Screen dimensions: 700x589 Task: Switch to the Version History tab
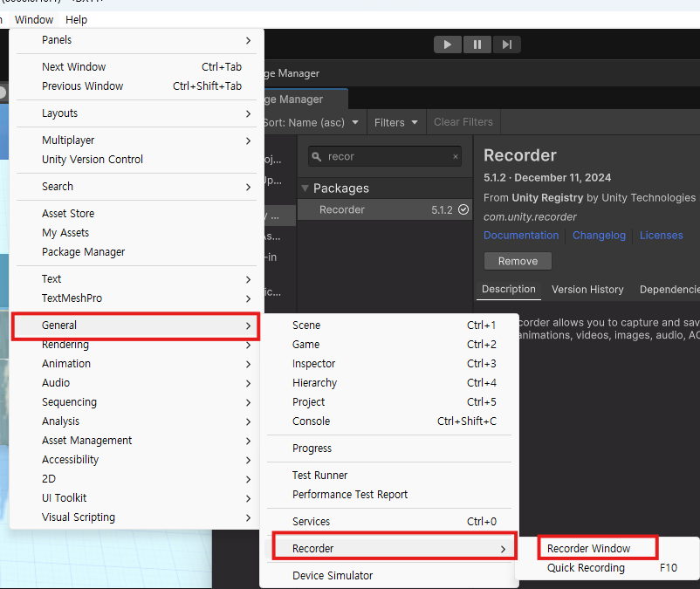tap(587, 290)
